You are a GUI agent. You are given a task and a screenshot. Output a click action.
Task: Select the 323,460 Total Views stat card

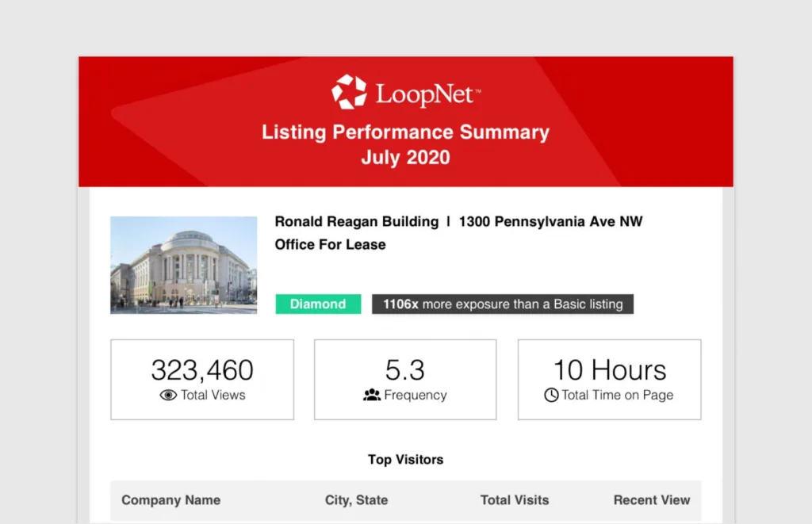pyautogui.click(x=202, y=379)
